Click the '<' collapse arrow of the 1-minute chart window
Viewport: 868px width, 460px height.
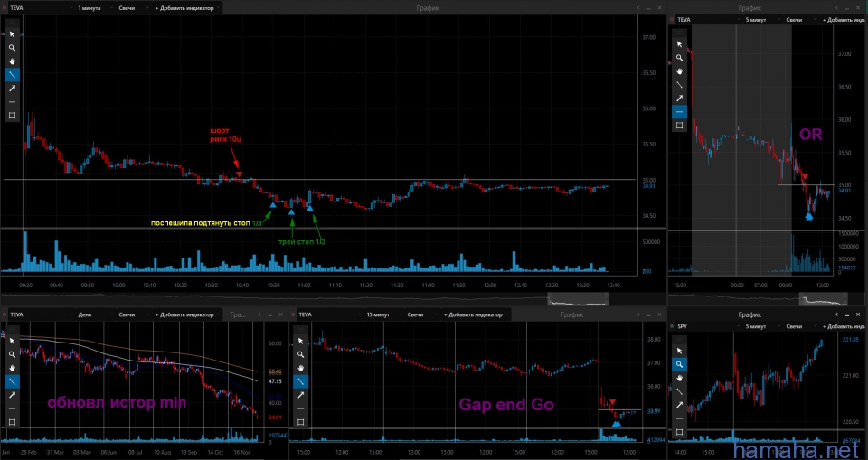pos(638,8)
